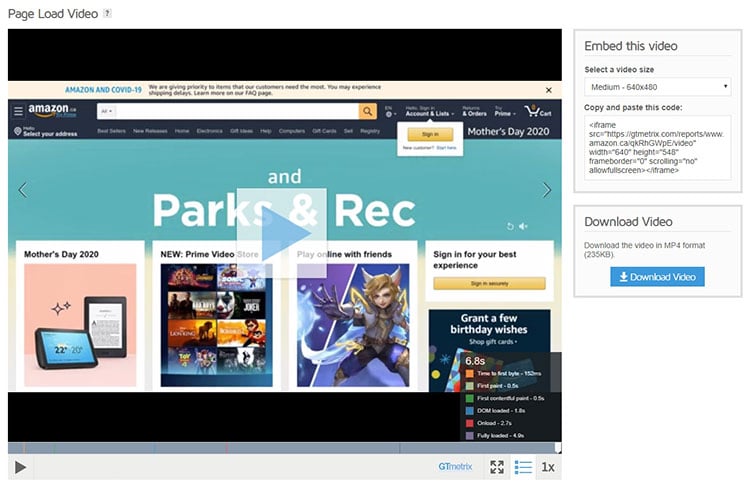This screenshot has height=490, width=750.
Task: Click Sell in nav bar
Action: (x=348, y=131)
